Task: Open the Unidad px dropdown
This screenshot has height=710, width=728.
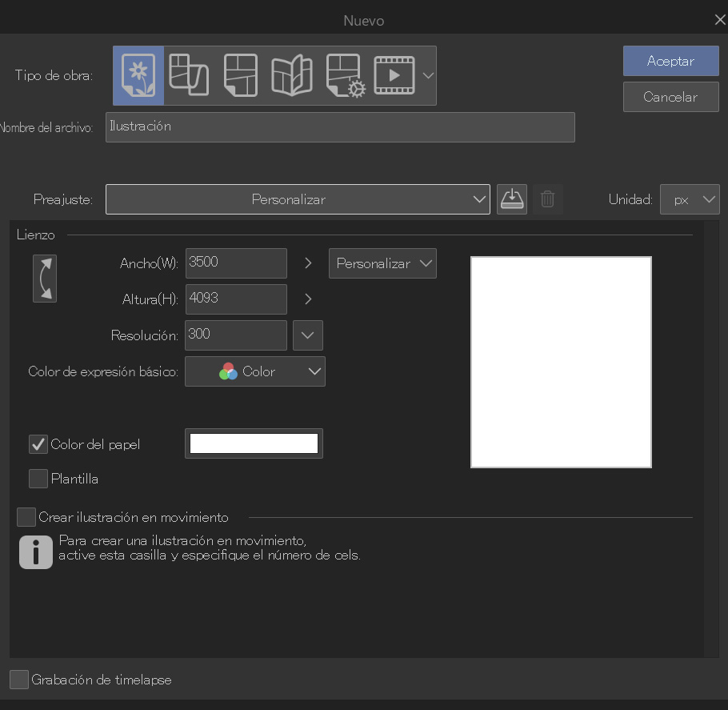Action: (690, 200)
